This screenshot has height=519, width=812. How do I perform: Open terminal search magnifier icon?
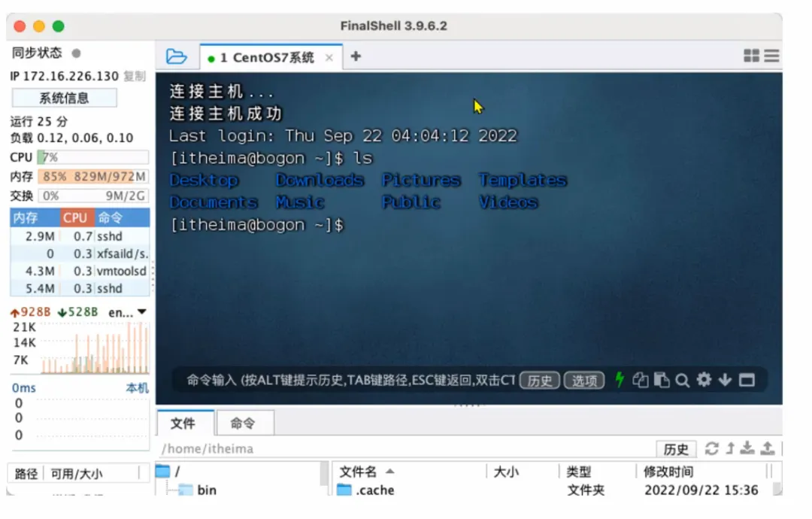[x=683, y=381]
